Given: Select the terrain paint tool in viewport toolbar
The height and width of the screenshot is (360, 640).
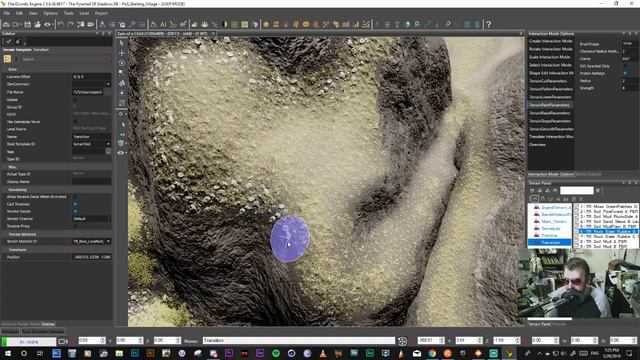Looking at the screenshot, I should point(121,83).
